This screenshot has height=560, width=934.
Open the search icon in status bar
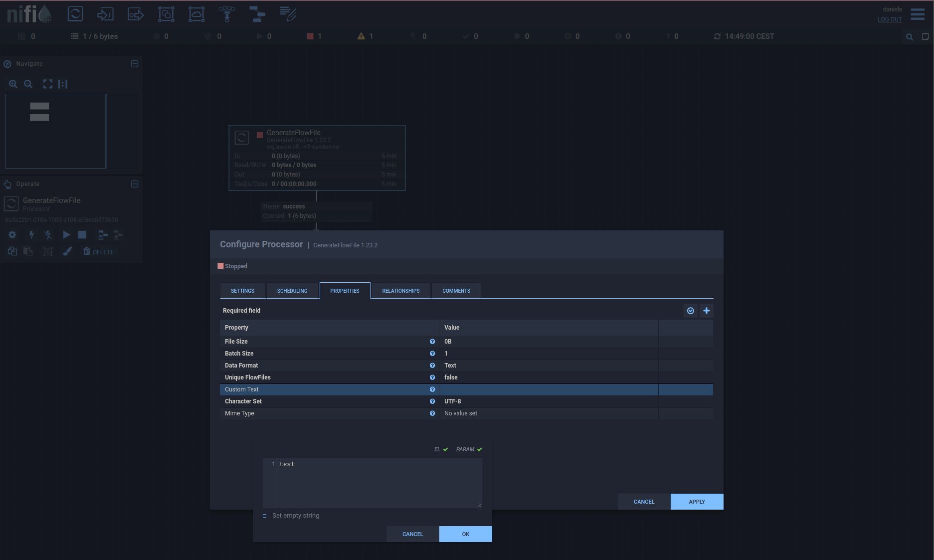[910, 36]
